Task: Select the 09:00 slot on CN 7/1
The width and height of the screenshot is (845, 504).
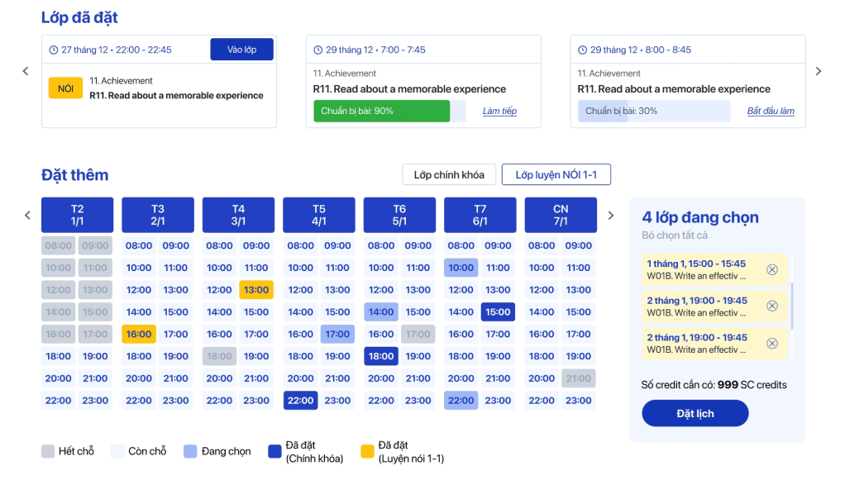Action: pos(579,245)
